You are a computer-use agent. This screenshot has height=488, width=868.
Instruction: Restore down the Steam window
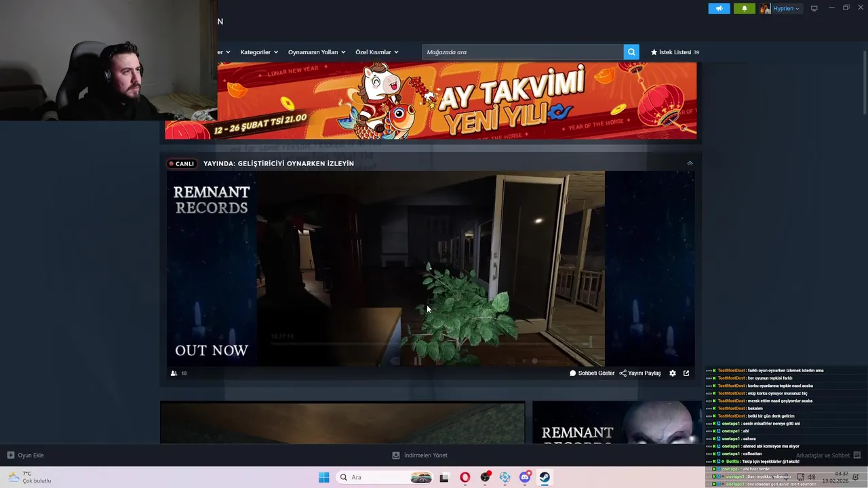(846, 8)
